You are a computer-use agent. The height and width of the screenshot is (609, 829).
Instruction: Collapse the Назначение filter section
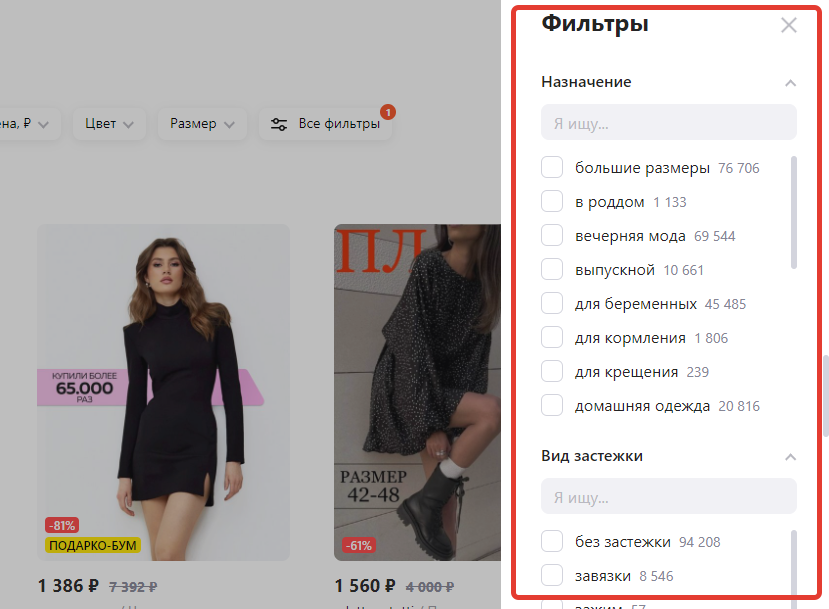pyautogui.click(x=791, y=82)
